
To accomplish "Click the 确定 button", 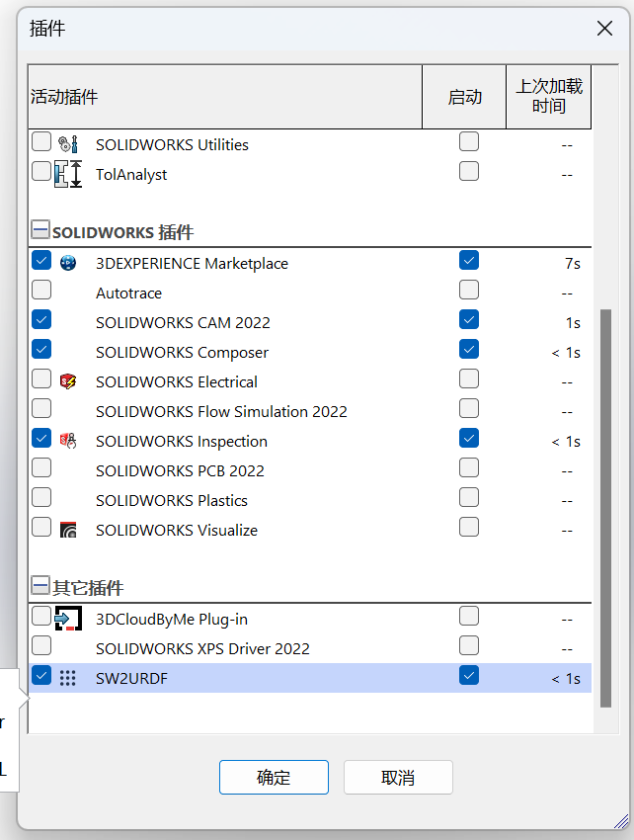I will (274, 777).
